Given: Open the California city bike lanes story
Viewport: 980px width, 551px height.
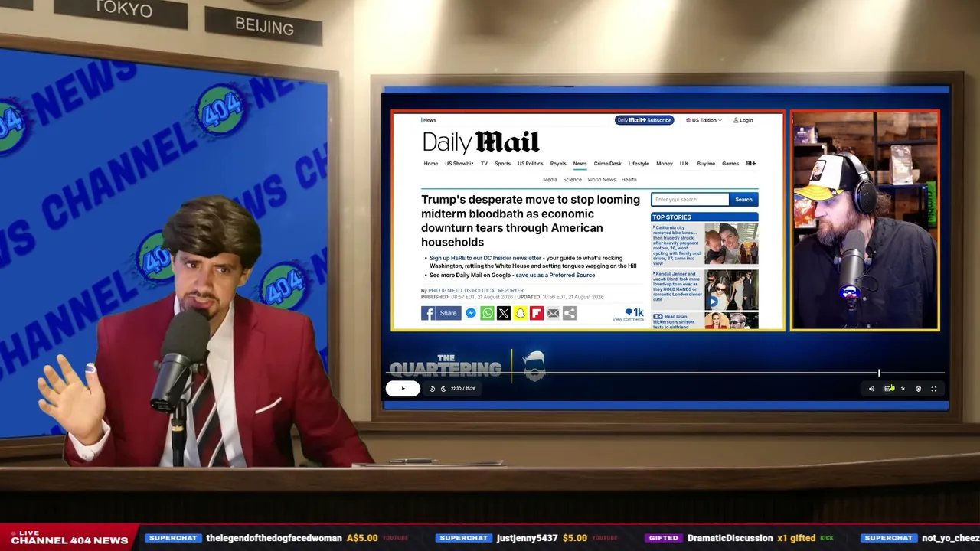Looking at the screenshot, I should pyautogui.click(x=677, y=245).
